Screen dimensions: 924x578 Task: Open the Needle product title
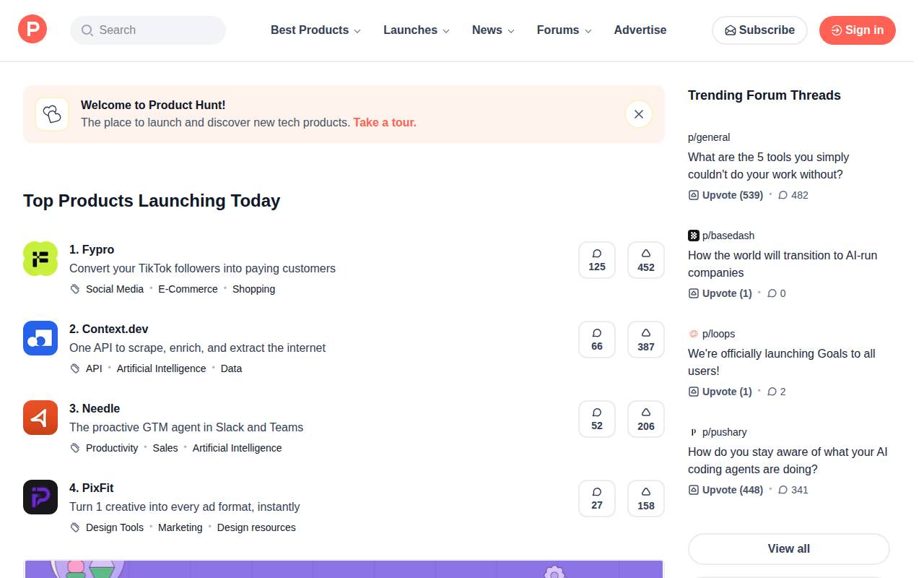(95, 408)
